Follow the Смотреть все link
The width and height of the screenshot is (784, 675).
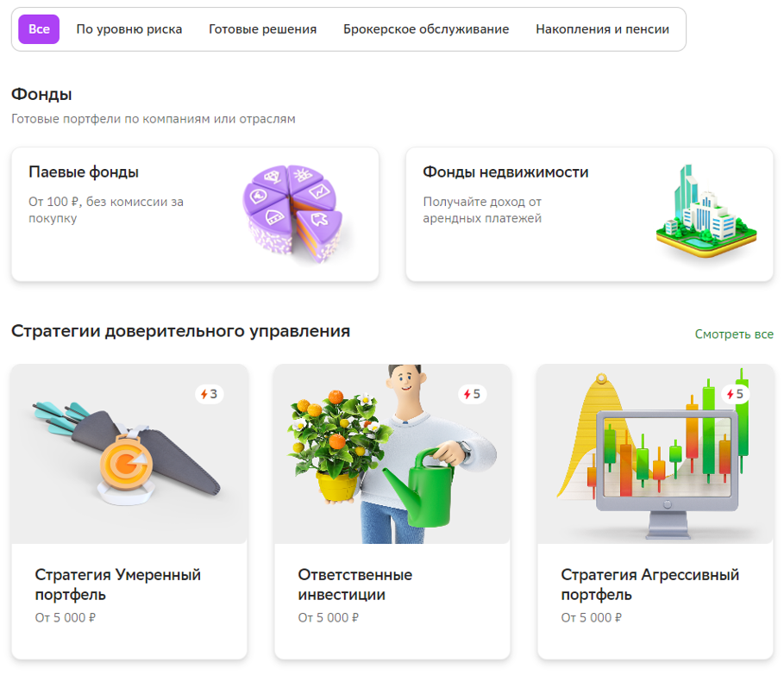[x=734, y=334]
